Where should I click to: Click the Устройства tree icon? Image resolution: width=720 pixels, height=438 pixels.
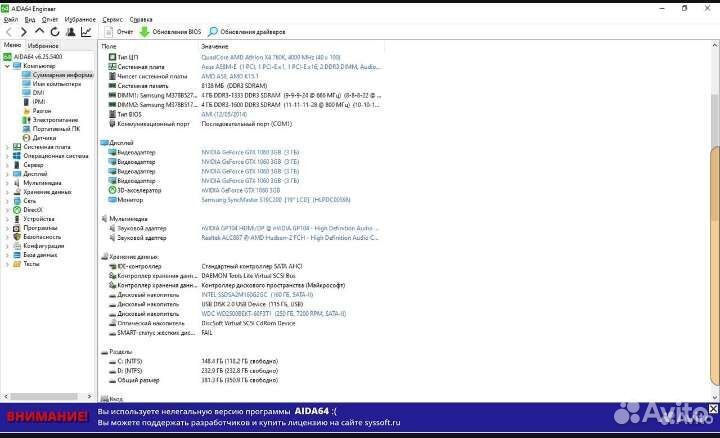point(17,219)
